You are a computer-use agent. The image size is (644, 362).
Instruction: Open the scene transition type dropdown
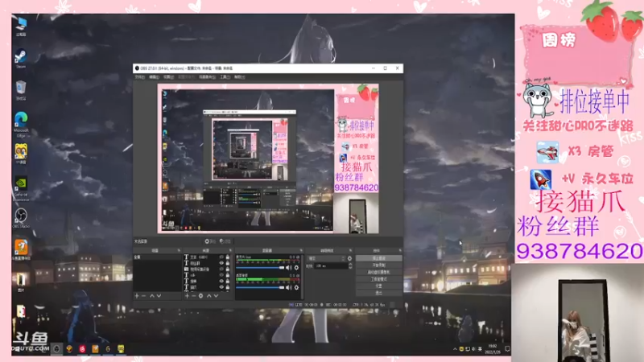pos(326,258)
